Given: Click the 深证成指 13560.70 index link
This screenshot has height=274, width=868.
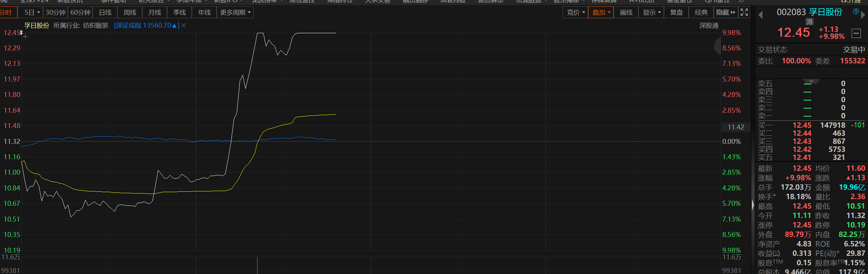Looking at the screenshot, I should [x=146, y=26].
